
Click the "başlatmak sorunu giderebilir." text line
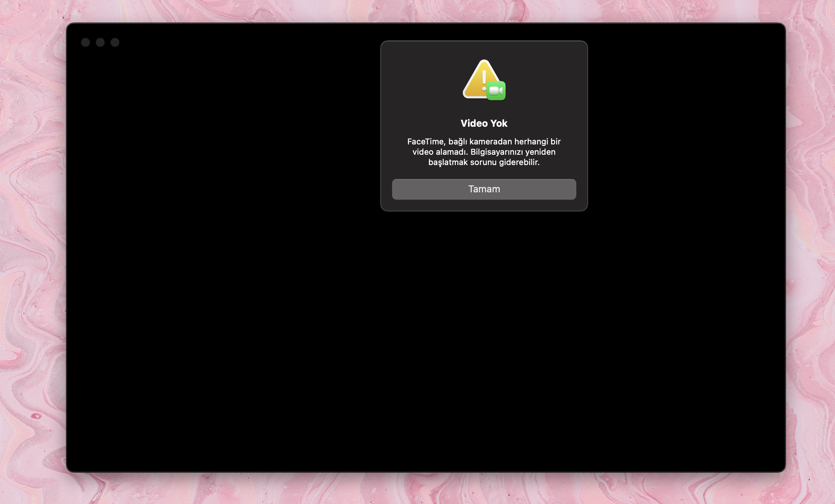[x=484, y=162]
